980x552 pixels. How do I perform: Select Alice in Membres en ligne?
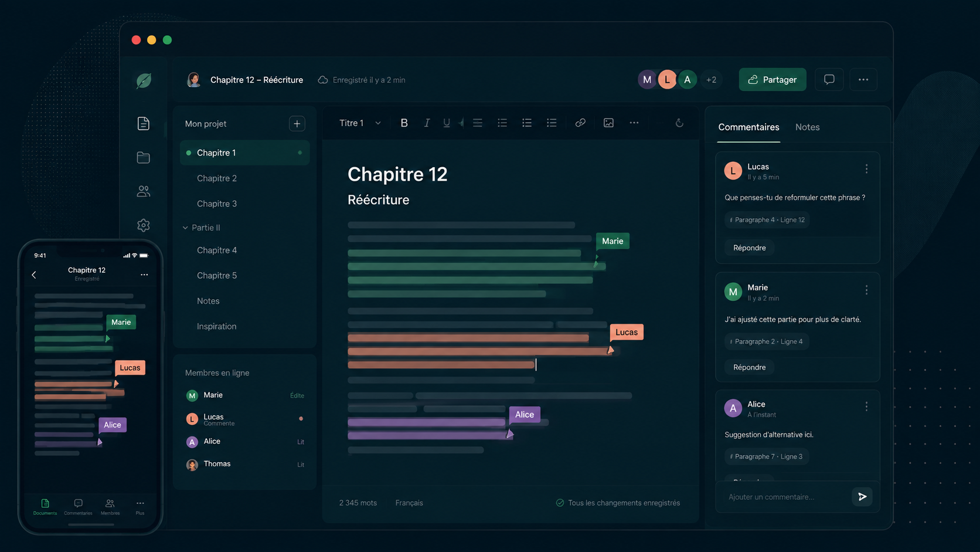244,442
